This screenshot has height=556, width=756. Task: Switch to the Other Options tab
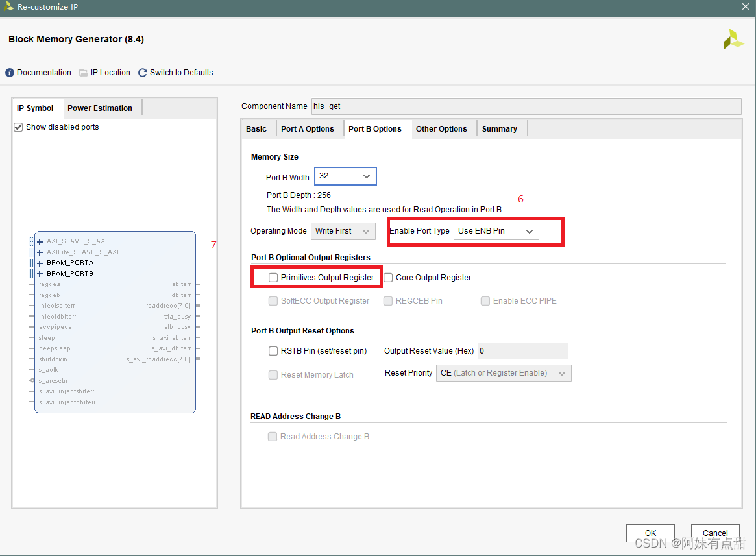(442, 129)
